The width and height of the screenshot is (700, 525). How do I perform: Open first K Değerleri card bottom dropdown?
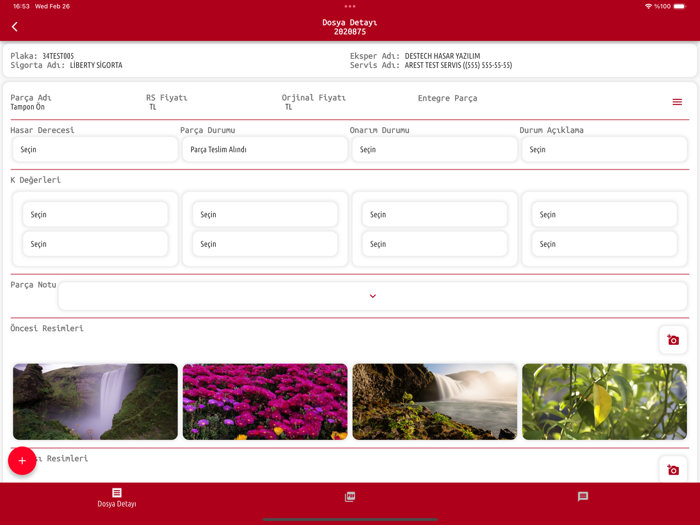click(96, 244)
